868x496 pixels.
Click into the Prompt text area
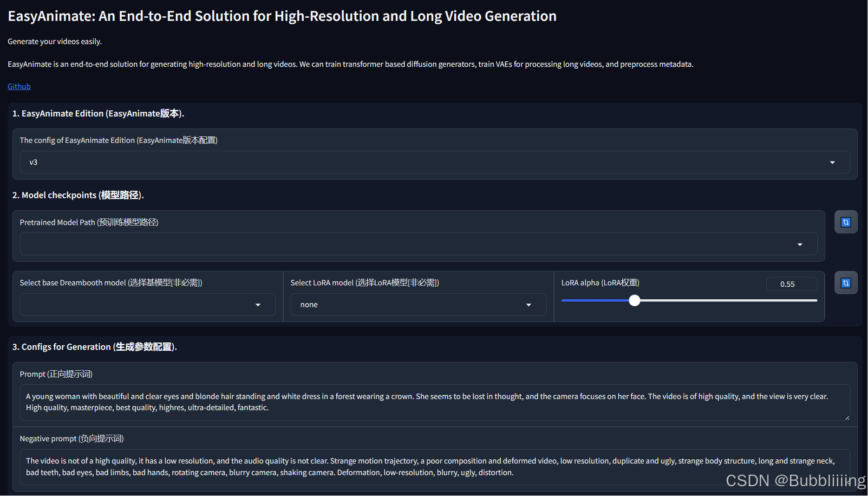(x=435, y=402)
